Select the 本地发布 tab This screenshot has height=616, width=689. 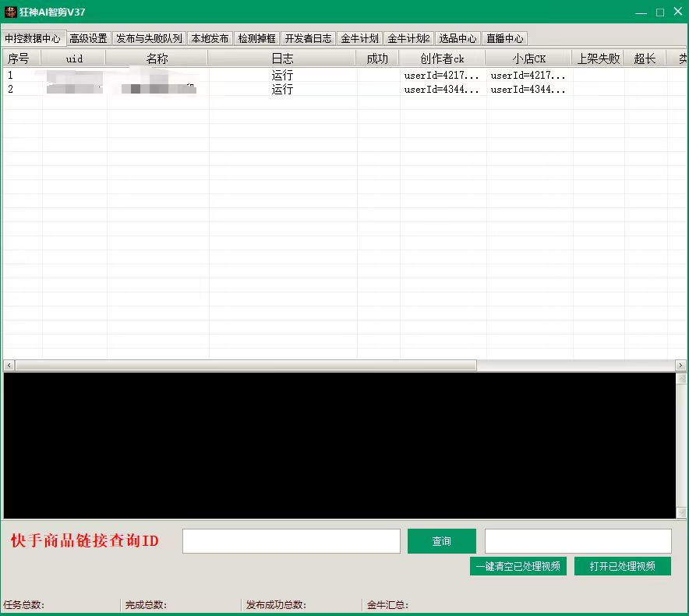point(210,38)
